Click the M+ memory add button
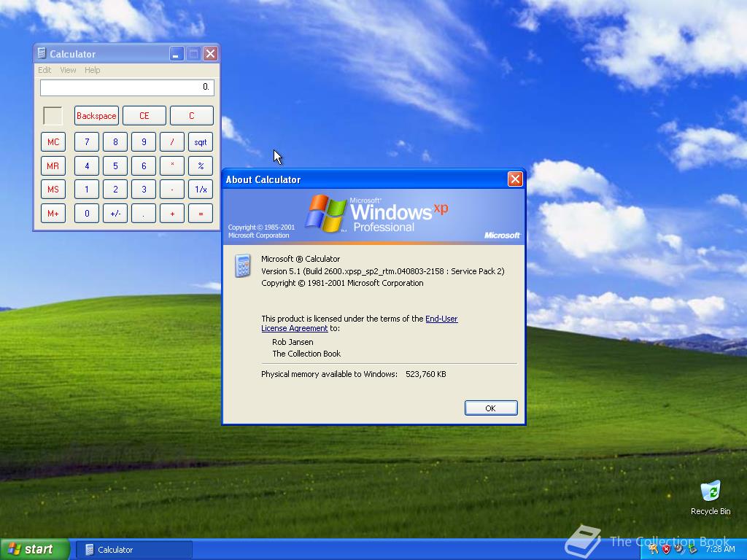The image size is (747, 560). 53,214
